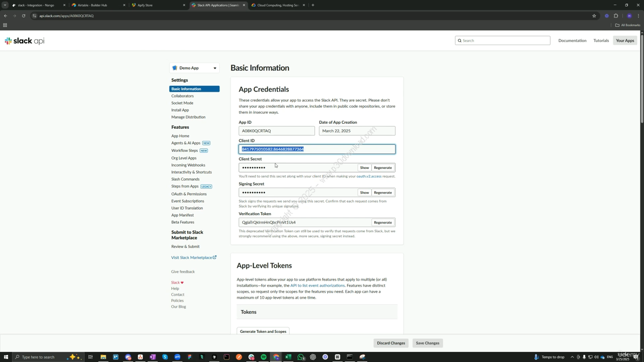The image size is (644, 362).
Task: Open Org Level Apps
Action: [x=184, y=158]
